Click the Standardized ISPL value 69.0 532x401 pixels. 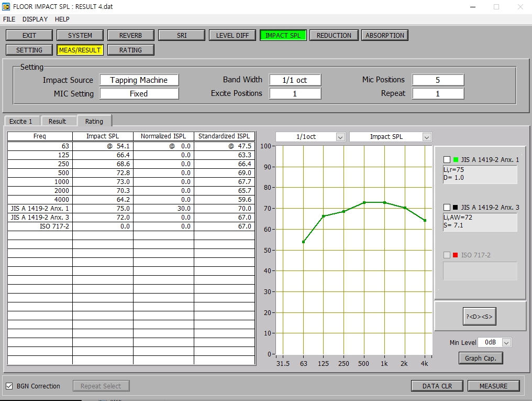tap(224, 173)
